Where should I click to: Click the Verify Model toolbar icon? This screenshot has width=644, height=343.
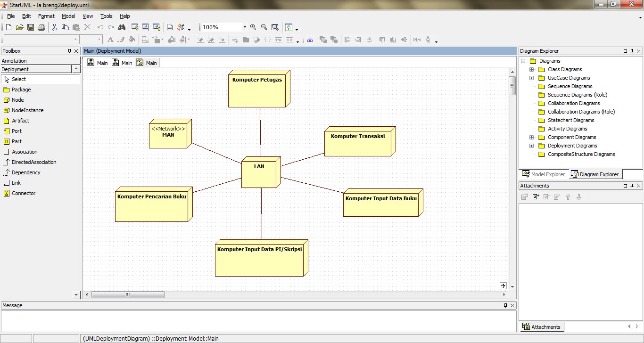tap(181, 27)
